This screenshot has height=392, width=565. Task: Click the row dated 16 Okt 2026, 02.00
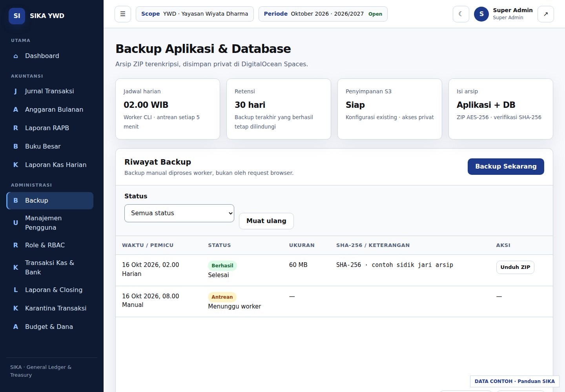pyautogui.click(x=334, y=270)
